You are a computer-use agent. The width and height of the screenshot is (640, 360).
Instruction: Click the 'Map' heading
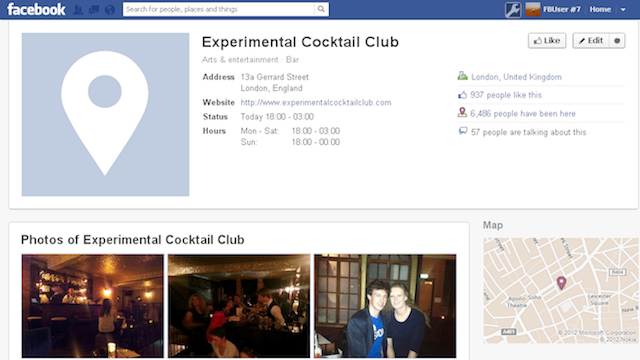(x=493, y=225)
